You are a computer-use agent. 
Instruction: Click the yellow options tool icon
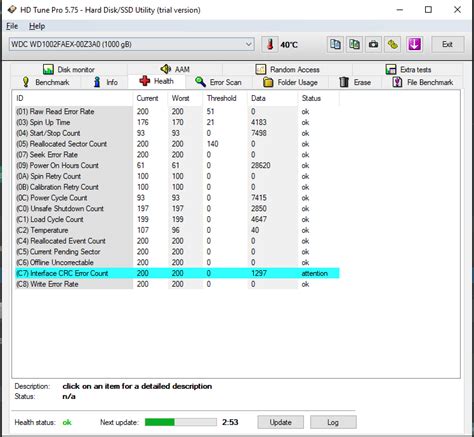point(393,44)
